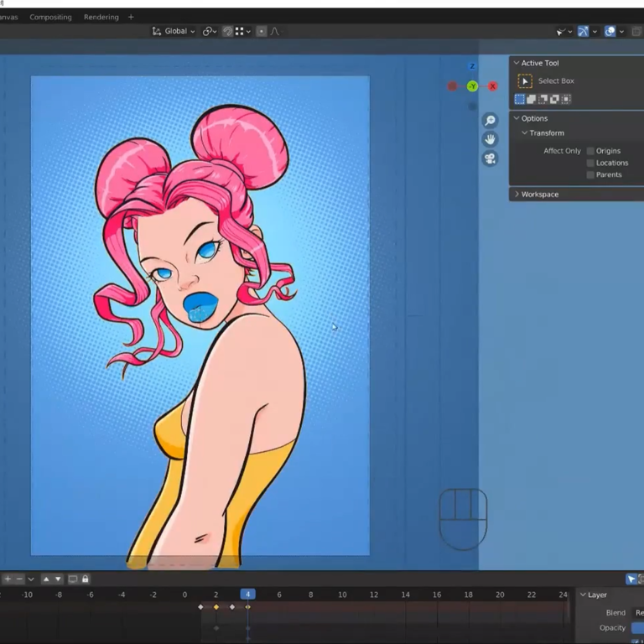Toggle the camera view icon
This screenshot has width=644, height=644.
click(x=490, y=158)
